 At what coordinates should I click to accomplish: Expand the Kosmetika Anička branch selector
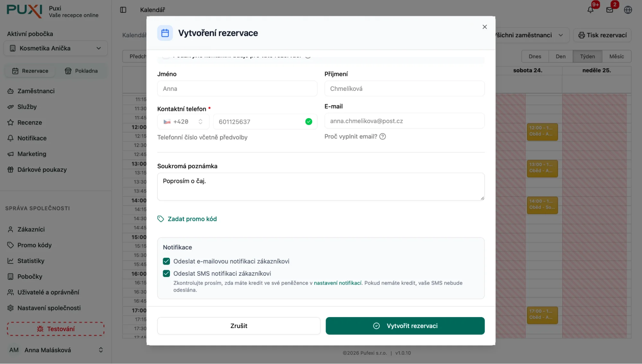[x=55, y=48]
